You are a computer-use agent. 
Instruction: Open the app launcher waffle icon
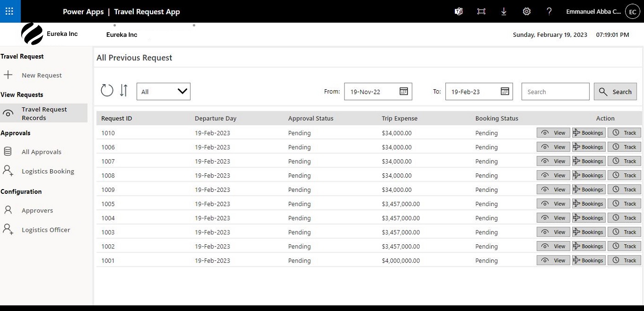click(10, 12)
